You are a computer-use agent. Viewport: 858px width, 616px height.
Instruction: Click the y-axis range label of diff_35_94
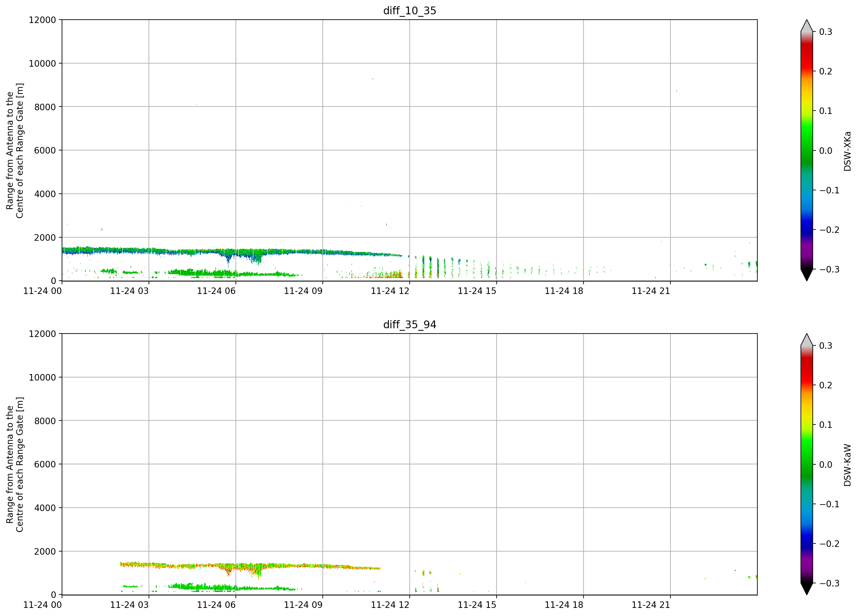pyautogui.click(x=15, y=464)
